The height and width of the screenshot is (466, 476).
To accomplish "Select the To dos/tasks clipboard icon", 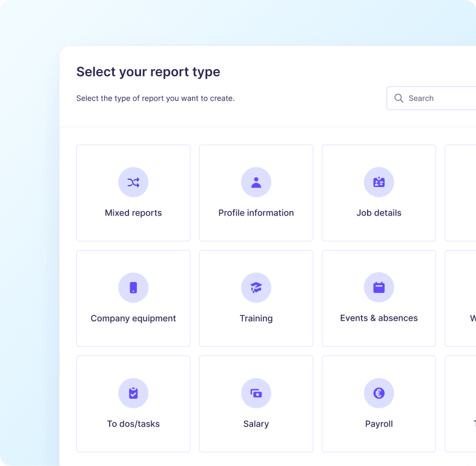I will [x=133, y=393].
